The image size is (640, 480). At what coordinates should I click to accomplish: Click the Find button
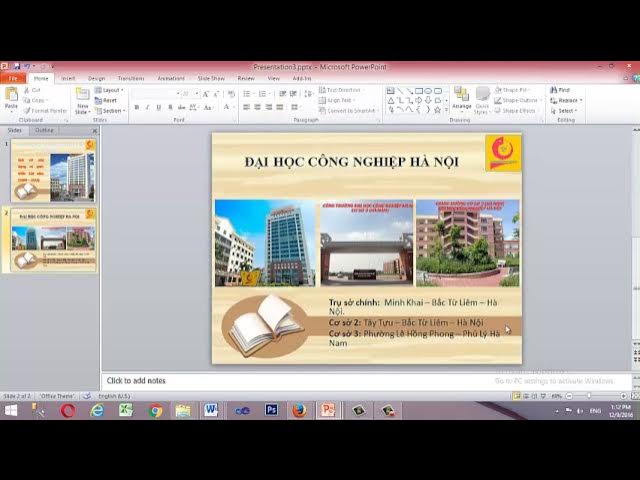(560, 90)
